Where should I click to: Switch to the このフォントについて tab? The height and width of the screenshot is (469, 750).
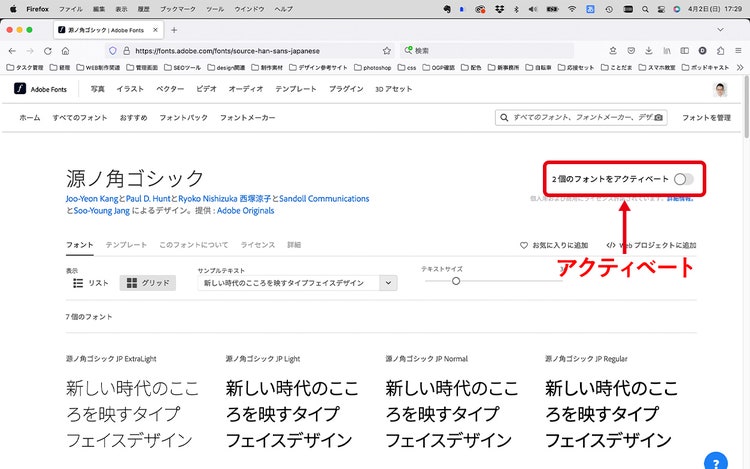194,245
